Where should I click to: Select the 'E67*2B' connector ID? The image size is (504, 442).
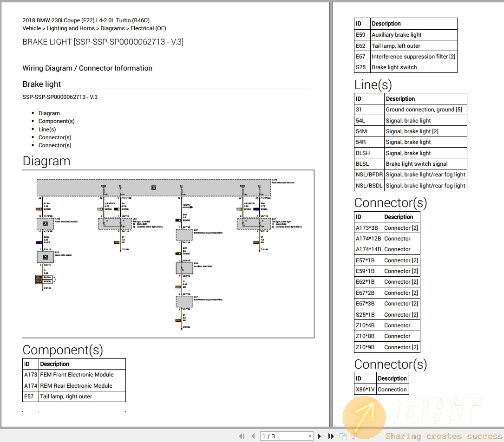tap(368, 292)
